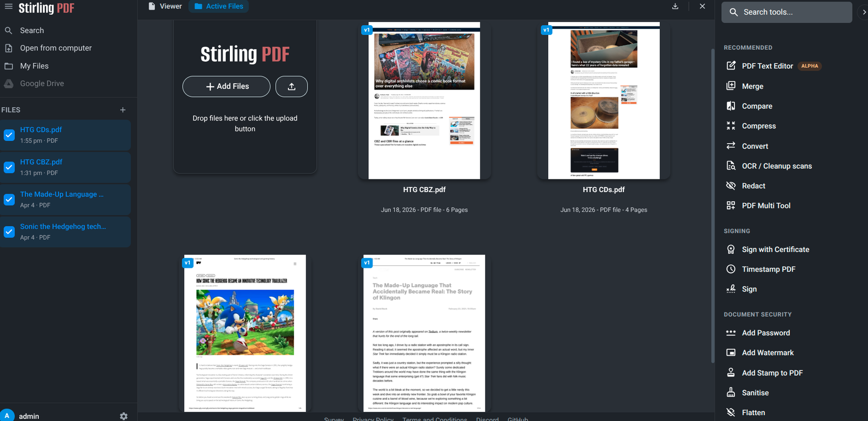
Task: Open the hamburger menu beside Stirling PDF
Action: (x=8, y=7)
